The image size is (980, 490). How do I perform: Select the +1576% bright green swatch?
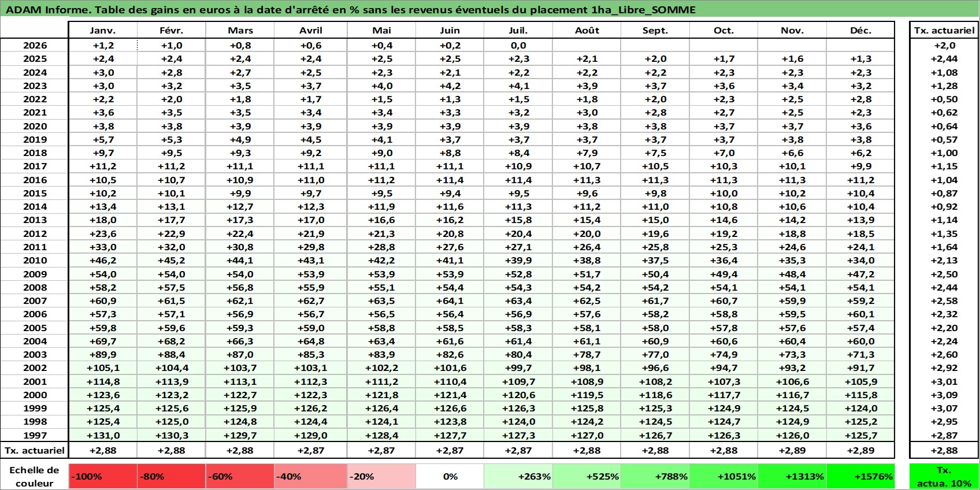click(x=861, y=476)
